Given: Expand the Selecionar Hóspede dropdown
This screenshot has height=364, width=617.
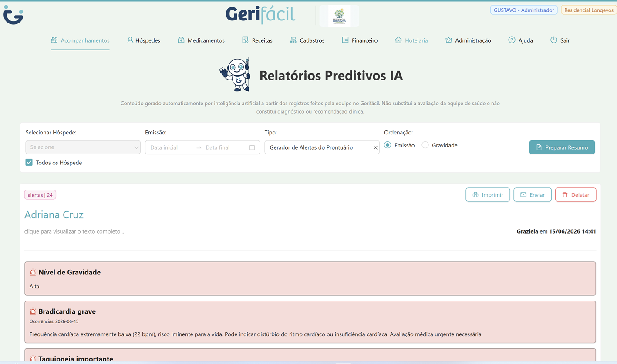Looking at the screenshot, I should tap(83, 147).
